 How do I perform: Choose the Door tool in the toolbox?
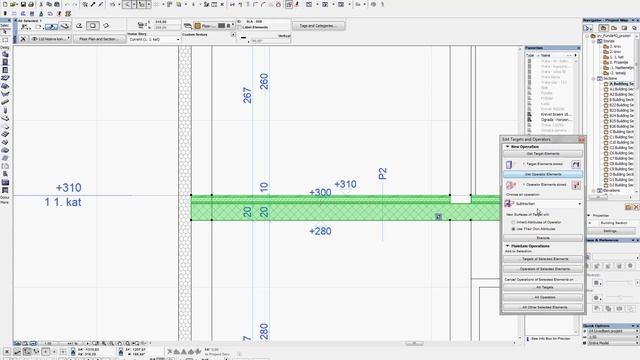point(5,62)
